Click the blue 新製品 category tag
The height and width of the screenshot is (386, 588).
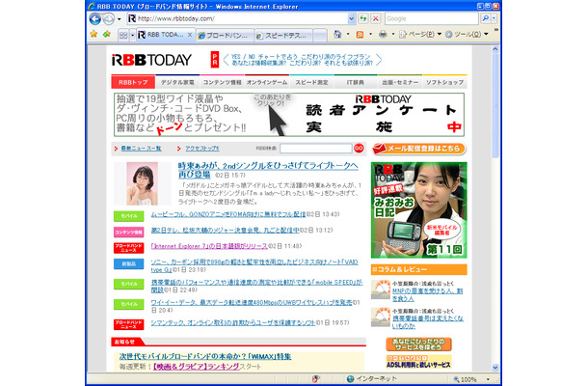pos(128,264)
